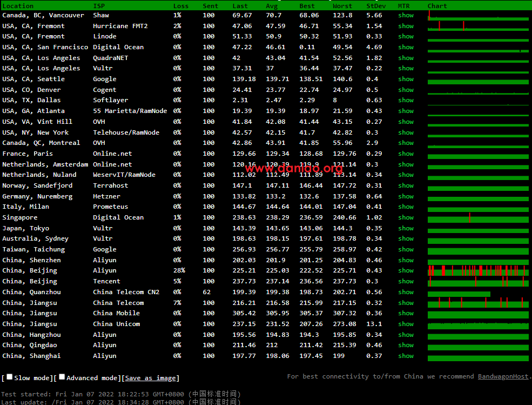The image size is (532, 405).
Task: Show MTR for Jiangsu China Telecom
Action: (406, 303)
